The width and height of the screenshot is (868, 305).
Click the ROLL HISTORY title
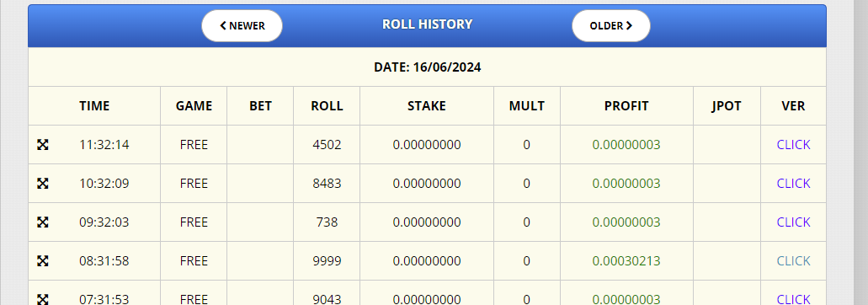tap(428, 24)
